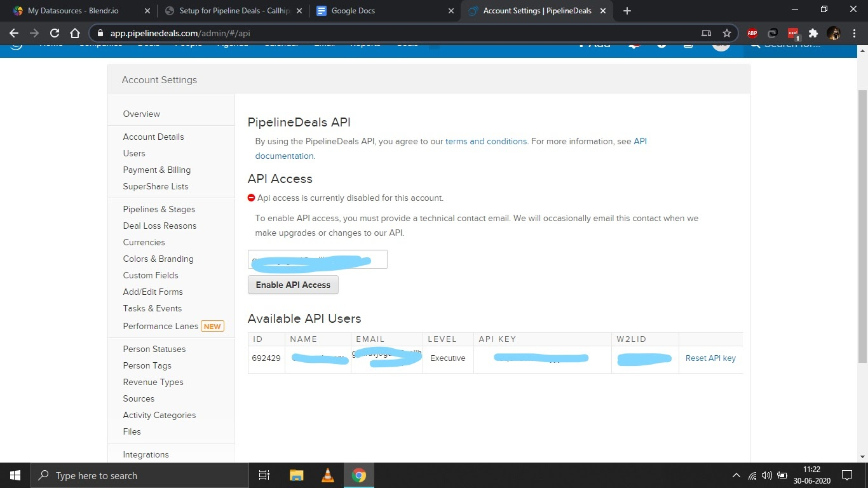
Task: Open the send-to-device icon in address bar
Action: click(707, 33)
